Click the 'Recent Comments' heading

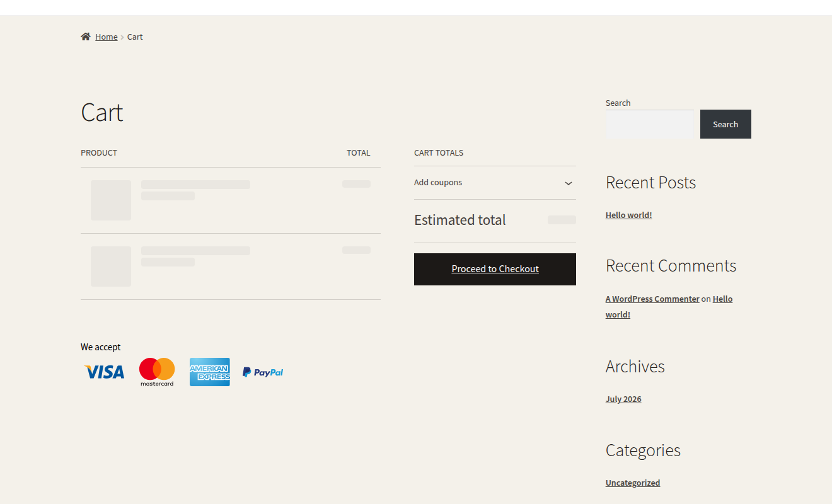point(671,266)
